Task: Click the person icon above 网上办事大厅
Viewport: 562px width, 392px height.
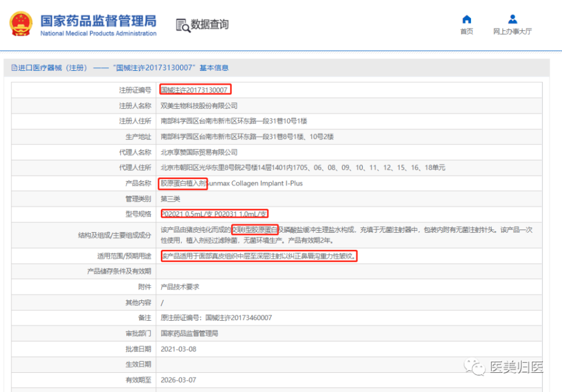Action: [512, 19]
